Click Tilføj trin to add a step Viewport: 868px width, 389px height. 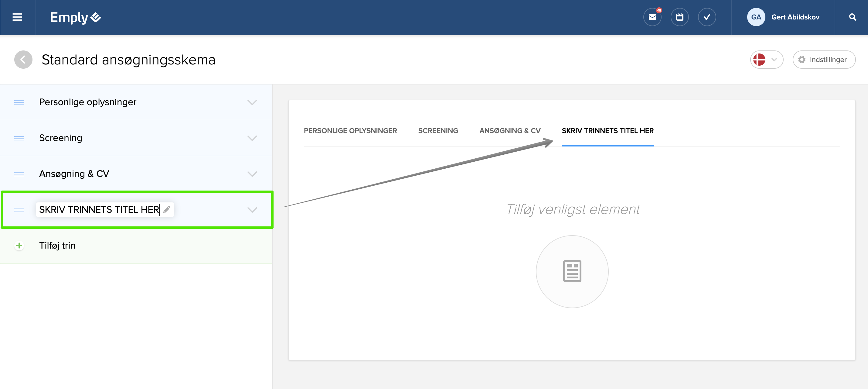(57, 245)
